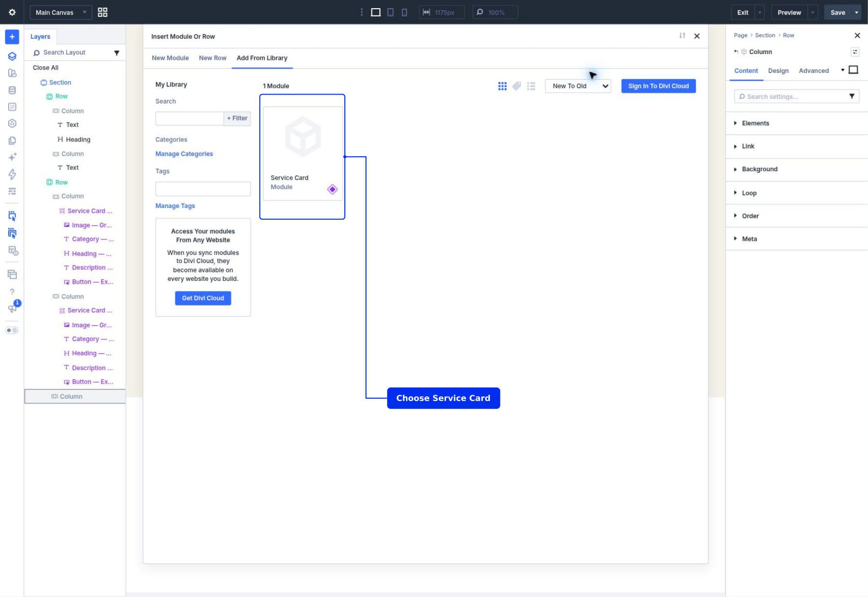Open the Design tab in settings panel
This screenshot has height=597, width=868.
click(778, 70)
